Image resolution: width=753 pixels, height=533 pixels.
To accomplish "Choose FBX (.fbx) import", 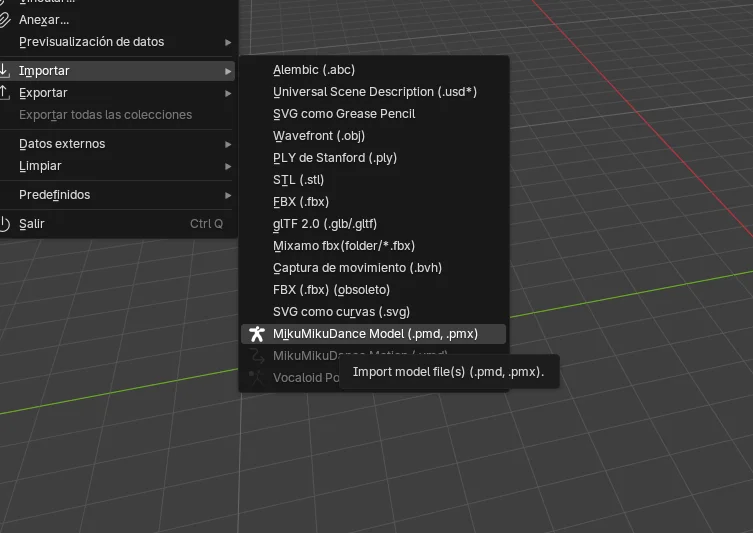I will [x=374, y=202].
